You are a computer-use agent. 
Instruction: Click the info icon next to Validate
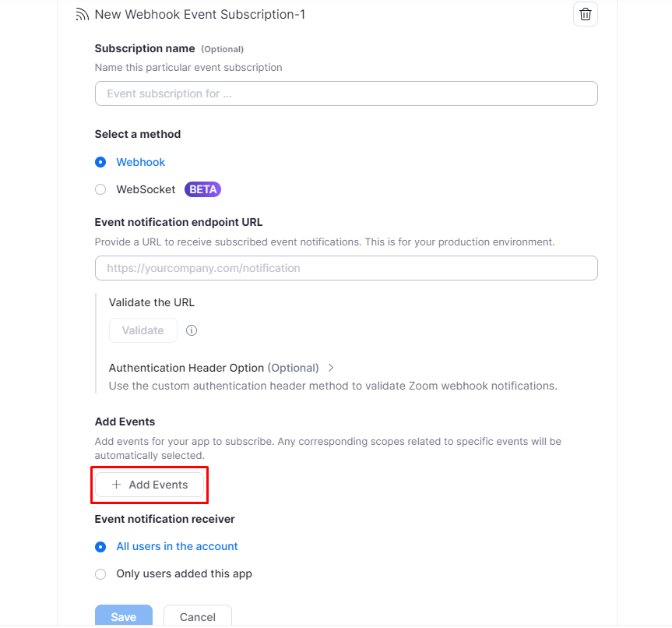192,330
